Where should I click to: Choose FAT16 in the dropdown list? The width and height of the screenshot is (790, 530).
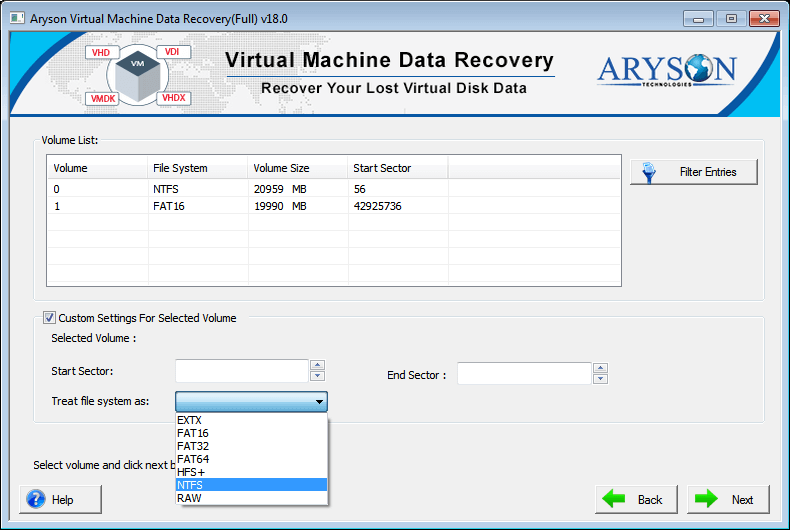pyautogui.click(x=251, y=433)
